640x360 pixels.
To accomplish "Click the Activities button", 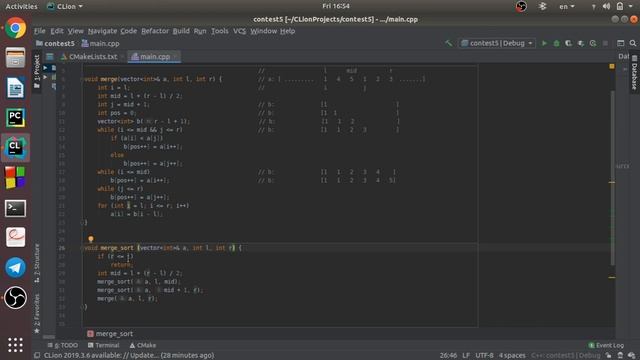I will [x=21, y=6].
